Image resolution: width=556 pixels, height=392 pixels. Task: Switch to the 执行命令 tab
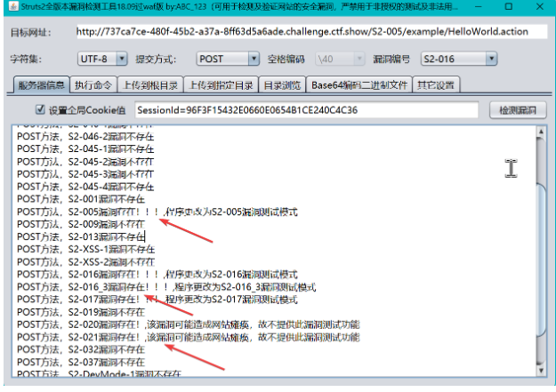pyautogui.click(x=93, y=85)
